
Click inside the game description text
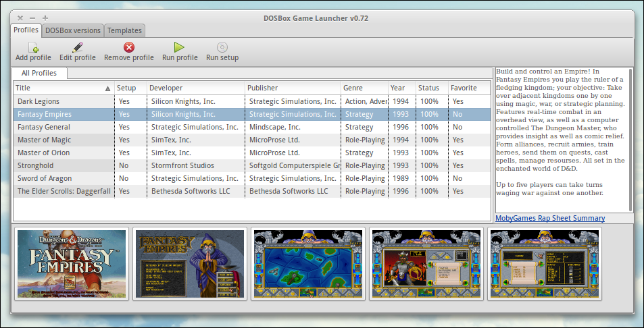click(561, 132)
